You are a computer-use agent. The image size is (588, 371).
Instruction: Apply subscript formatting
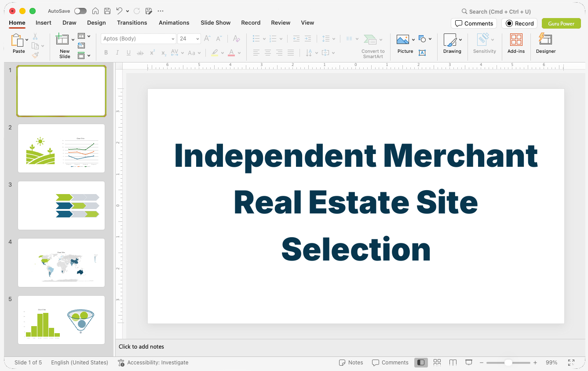click(164, 53)
